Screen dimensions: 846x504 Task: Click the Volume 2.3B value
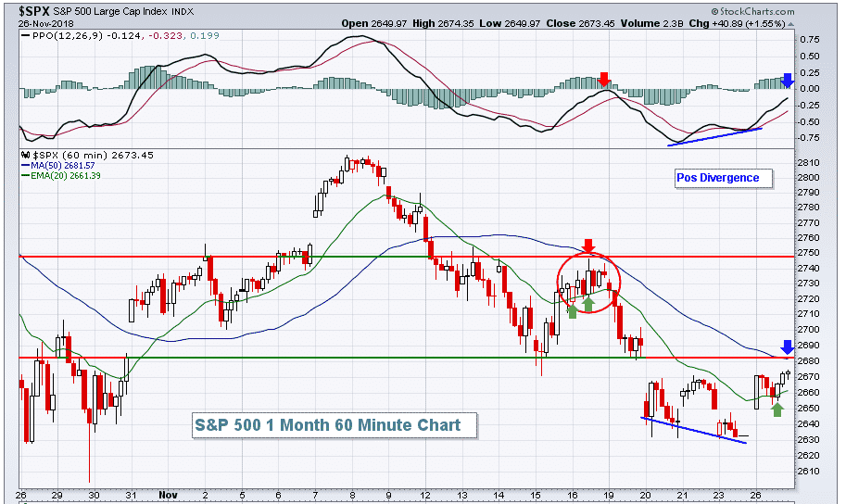[x=652, y=24]
